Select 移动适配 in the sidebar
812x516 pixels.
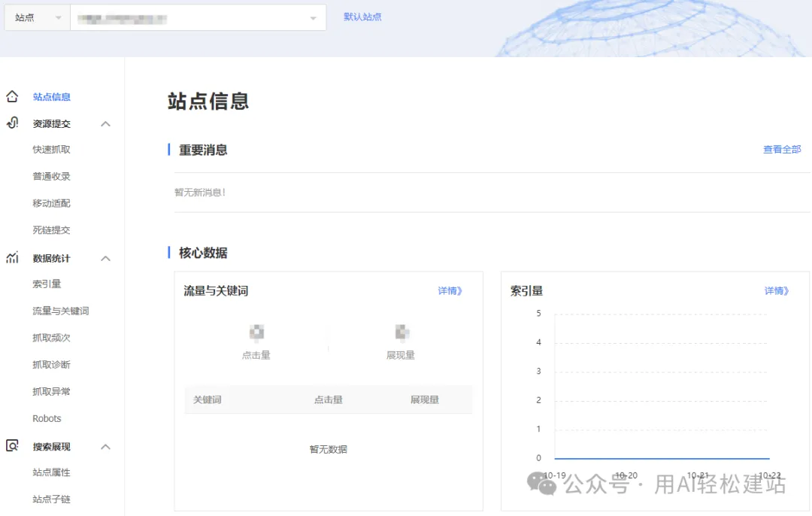click(x=51, y=202)
